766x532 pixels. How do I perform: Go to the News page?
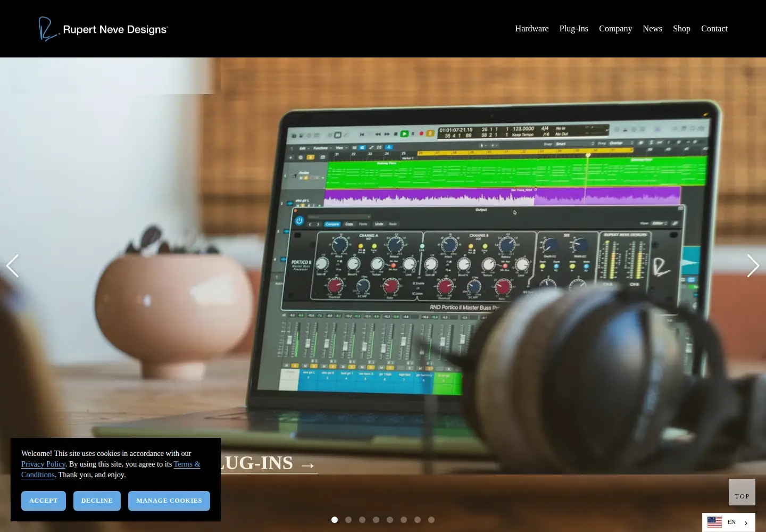point(652,29)
